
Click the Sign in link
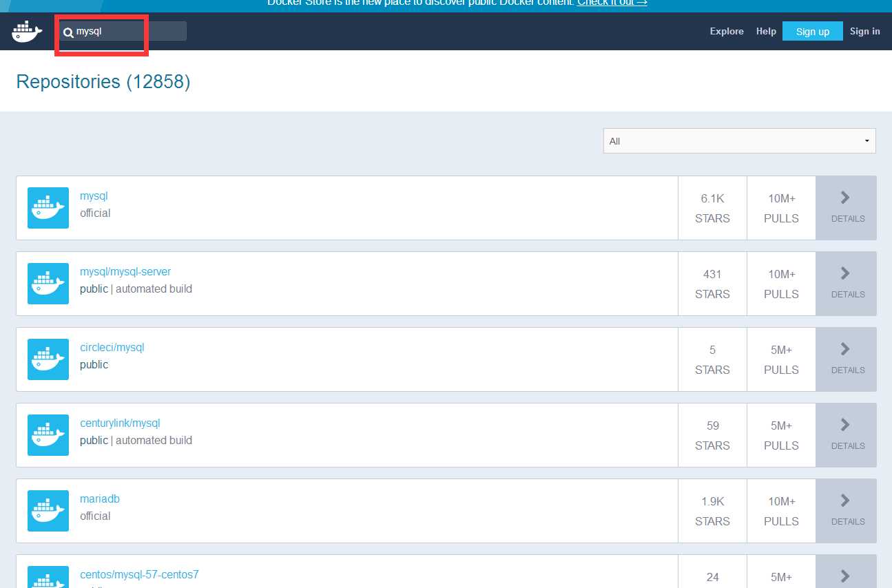[x=865, y=31]
